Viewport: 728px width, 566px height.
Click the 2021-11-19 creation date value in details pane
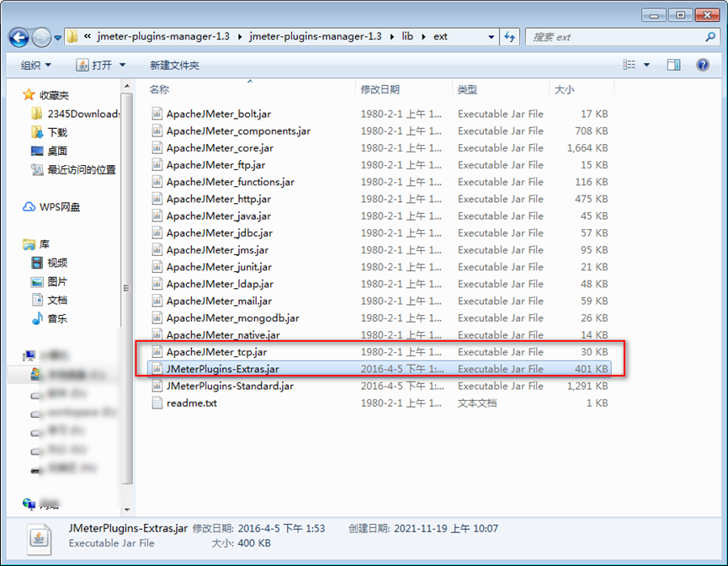click(x=446, y=528)
